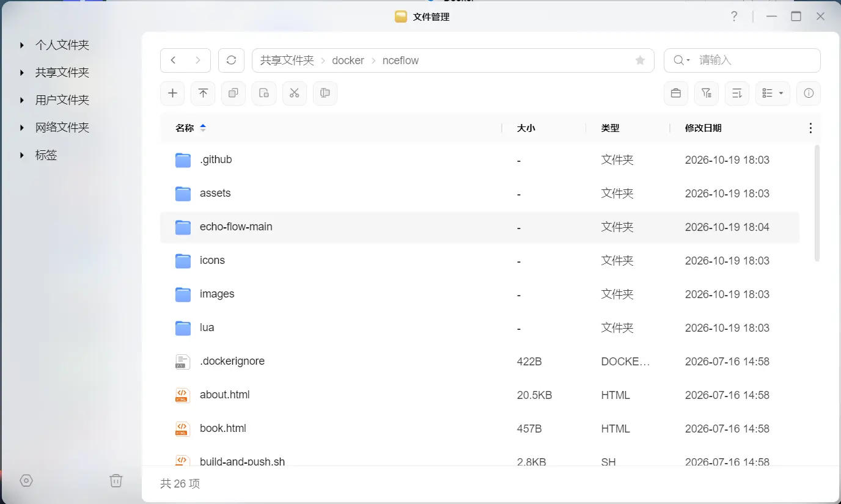Refresh the current folder listing
This screenshot has height=504, width=841.
(x=231, y=60)
